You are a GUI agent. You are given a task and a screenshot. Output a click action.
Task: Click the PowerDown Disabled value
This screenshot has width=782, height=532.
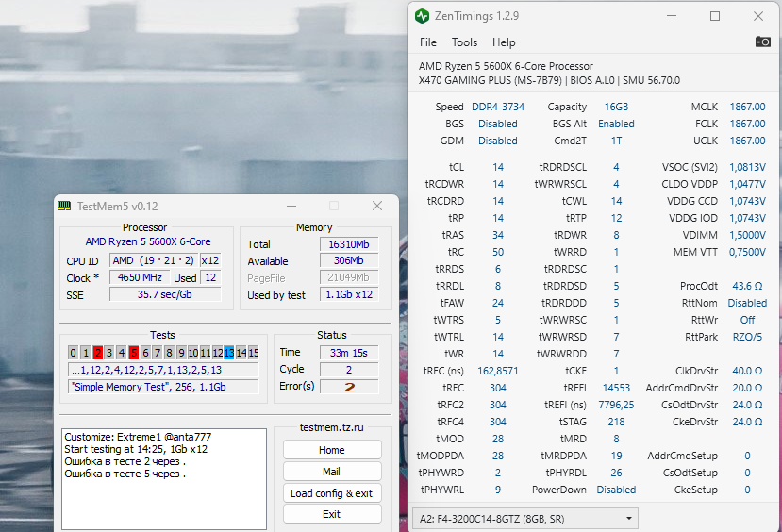click(616, 490)
